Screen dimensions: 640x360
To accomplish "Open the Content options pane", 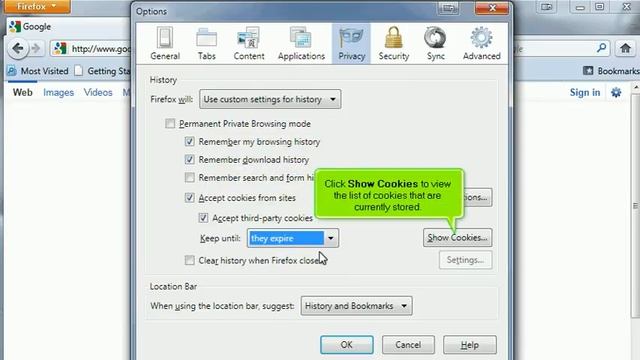I will point(249,44).
